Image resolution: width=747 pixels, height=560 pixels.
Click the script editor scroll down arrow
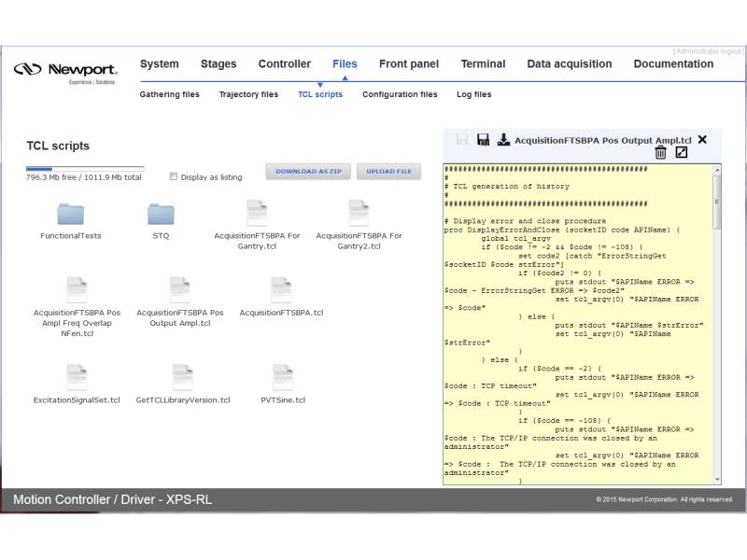717,479
